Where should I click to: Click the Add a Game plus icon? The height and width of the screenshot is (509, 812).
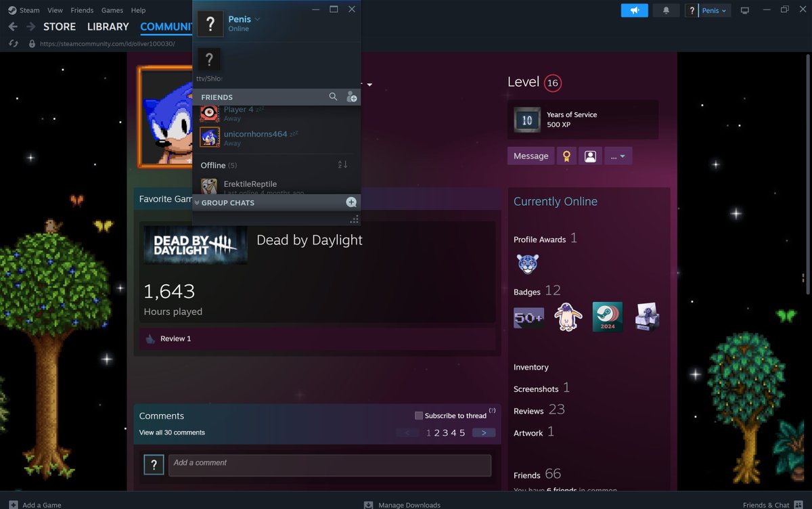(x=14, y=504)
